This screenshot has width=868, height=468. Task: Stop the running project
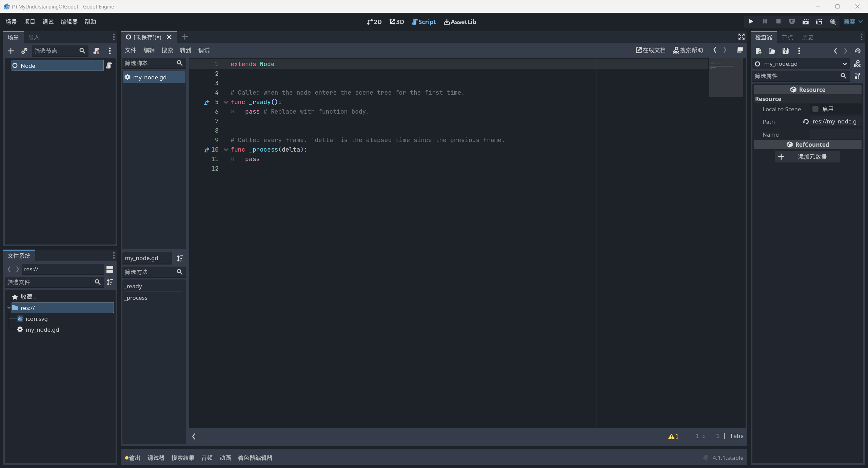(x=778, y=22)
